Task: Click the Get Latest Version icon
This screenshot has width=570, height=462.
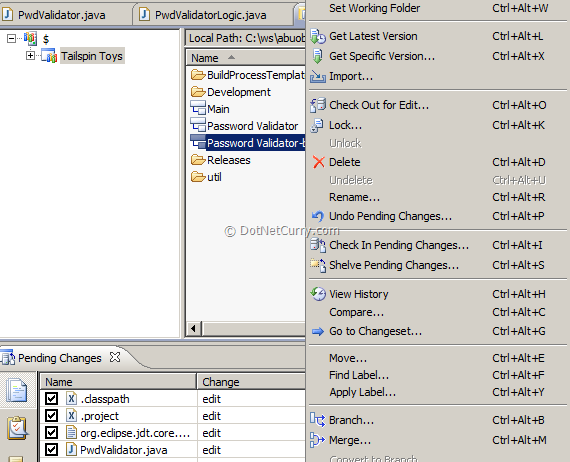Action: point(318,36)
